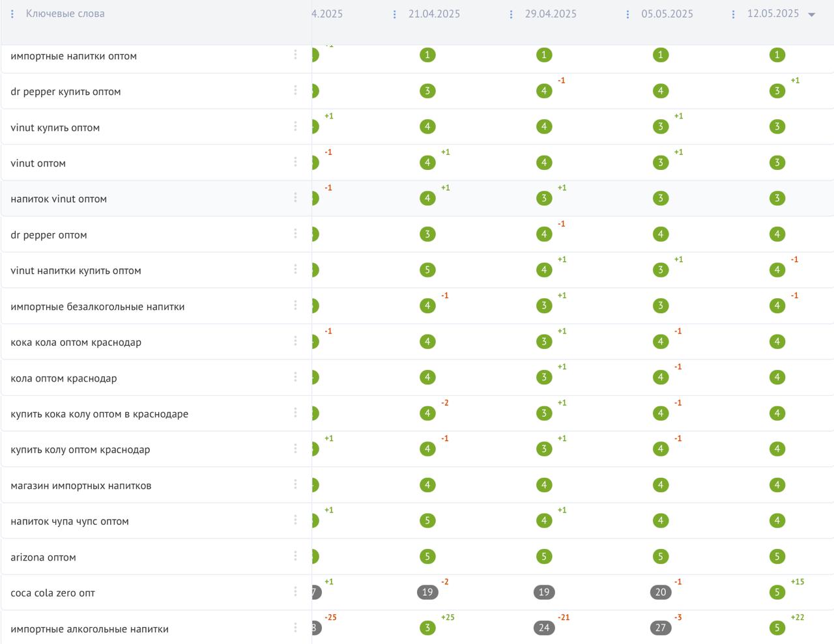Open column menu for 21.04.2025
The width and height of the screenshot is (834, 644).
click(394, 14)
